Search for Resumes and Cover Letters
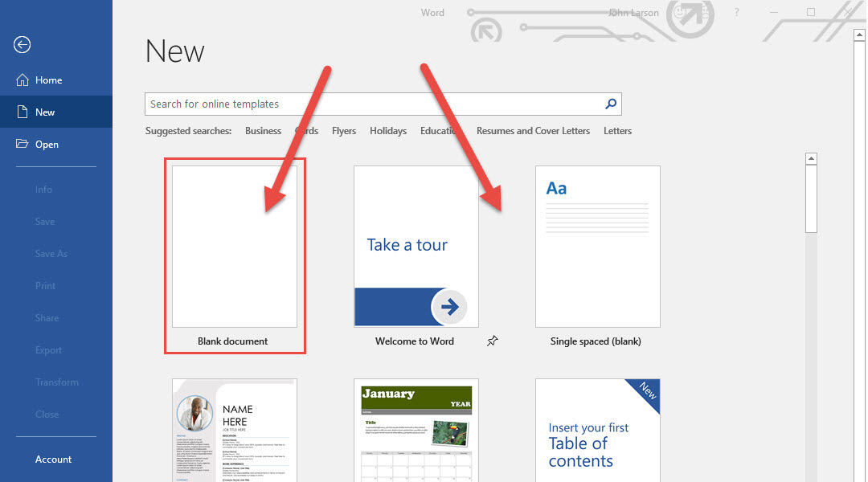Viewport: 868px width, 482px height. pos(533,131)
